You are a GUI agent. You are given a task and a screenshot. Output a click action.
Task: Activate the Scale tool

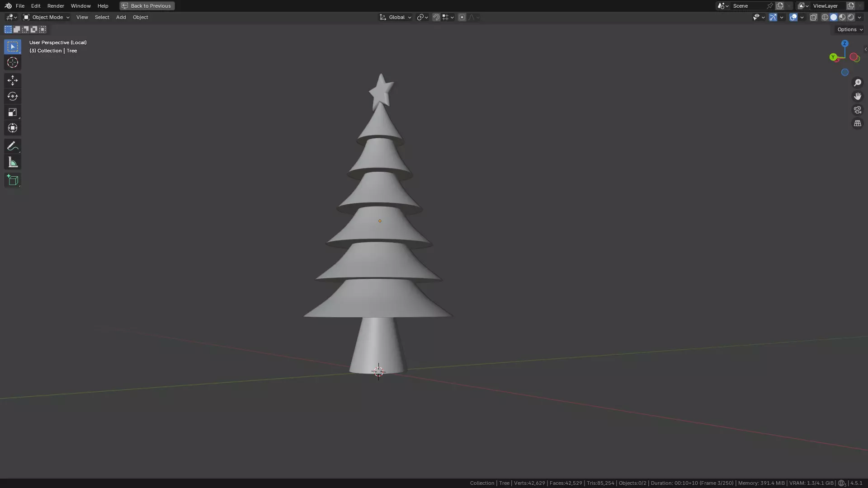point(13,112)
